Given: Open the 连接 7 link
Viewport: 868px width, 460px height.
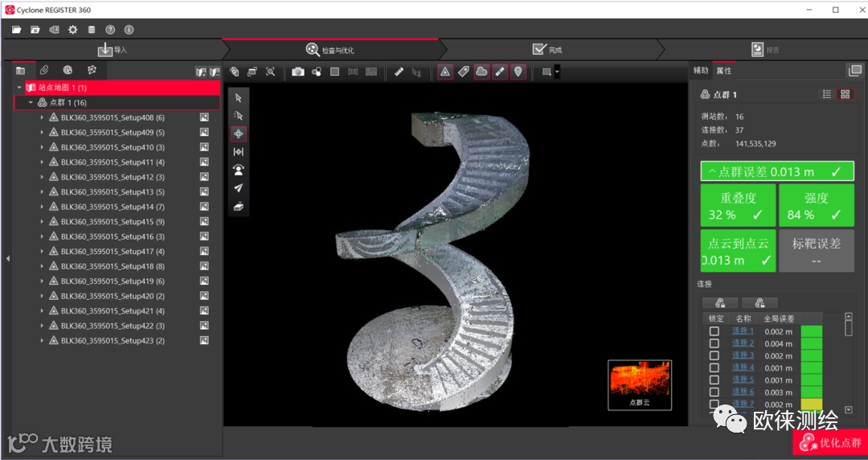Looking at the screenshot, I should coord(743,404).
